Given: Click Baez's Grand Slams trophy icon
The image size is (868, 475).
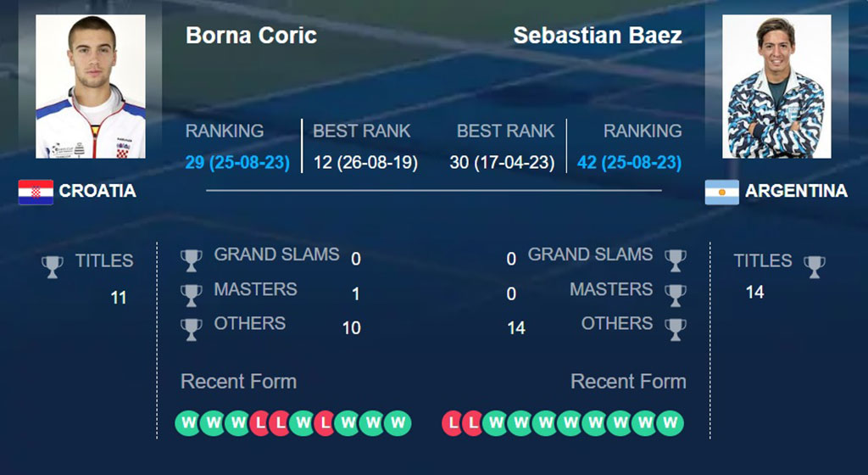Looking at the screenshot, I should [x=676, y=260].
